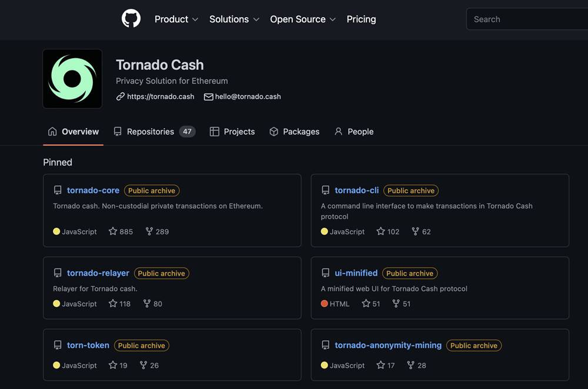Click the star icon on tornado-anonymity-mining
Image resolution: width=588 pixels, height=389 pixels.
pyautogui.click(x=380, y=365)
